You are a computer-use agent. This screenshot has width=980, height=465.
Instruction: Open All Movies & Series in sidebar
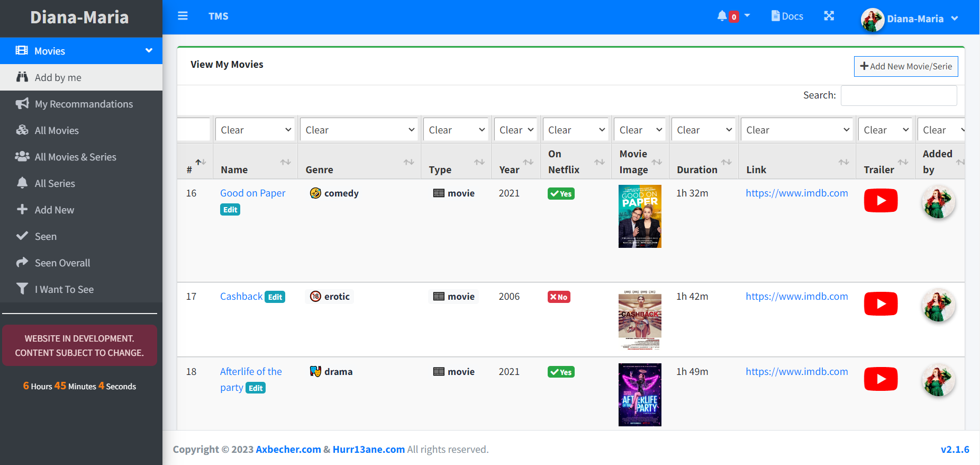coord(75,157)
